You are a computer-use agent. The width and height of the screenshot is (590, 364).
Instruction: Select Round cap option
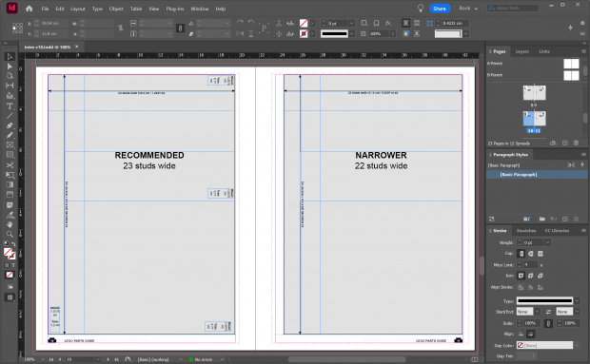[531, 254]
